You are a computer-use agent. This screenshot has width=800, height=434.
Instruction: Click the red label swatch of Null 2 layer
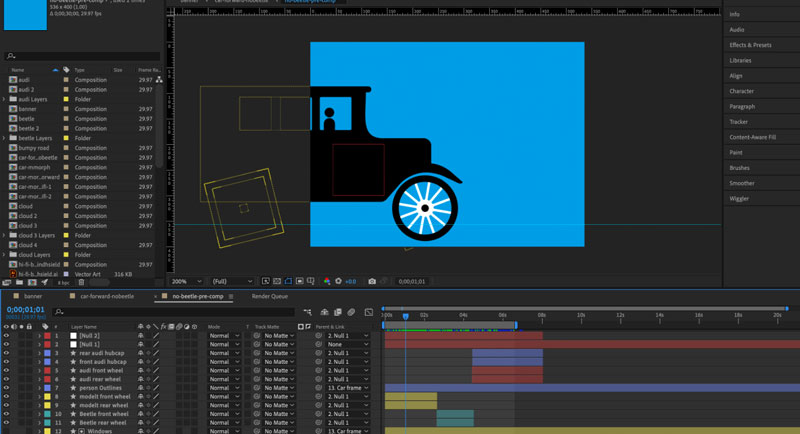46,336
